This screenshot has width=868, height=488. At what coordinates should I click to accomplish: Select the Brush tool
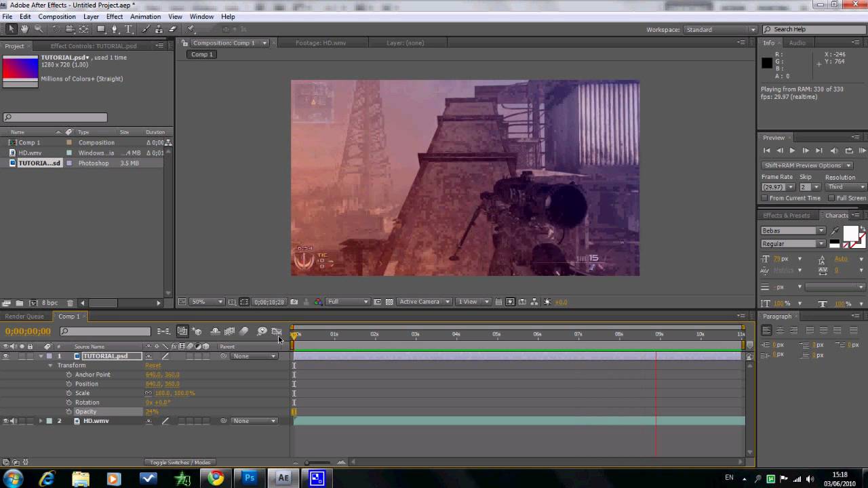[145, 29]
